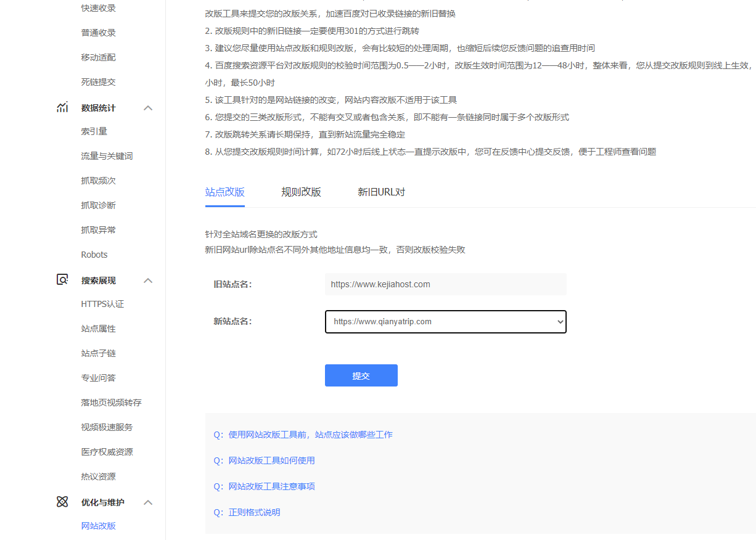Image resolution: width=756 pixels, height=540 pixels.
Task: Open Robots in the sidebar
Action: coord(94,255)
